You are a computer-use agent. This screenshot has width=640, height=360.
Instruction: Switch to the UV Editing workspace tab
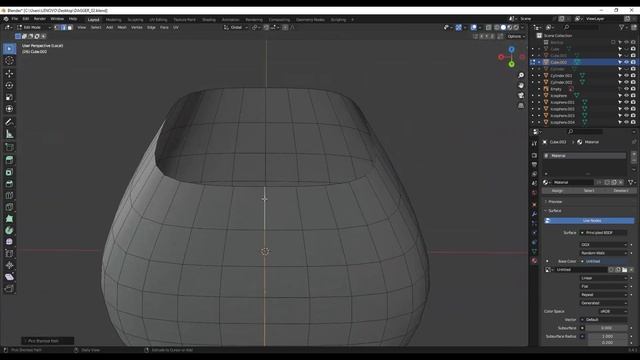point(158,20)
